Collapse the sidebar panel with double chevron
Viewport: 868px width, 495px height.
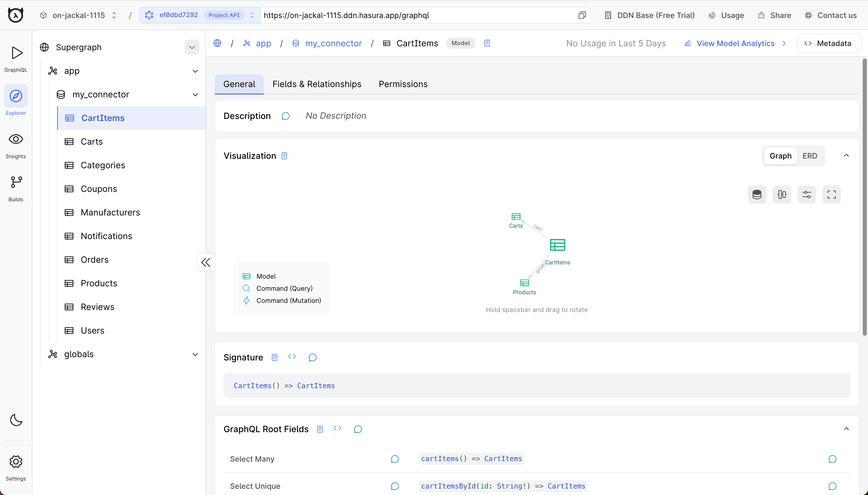click(x=206, y=262)
